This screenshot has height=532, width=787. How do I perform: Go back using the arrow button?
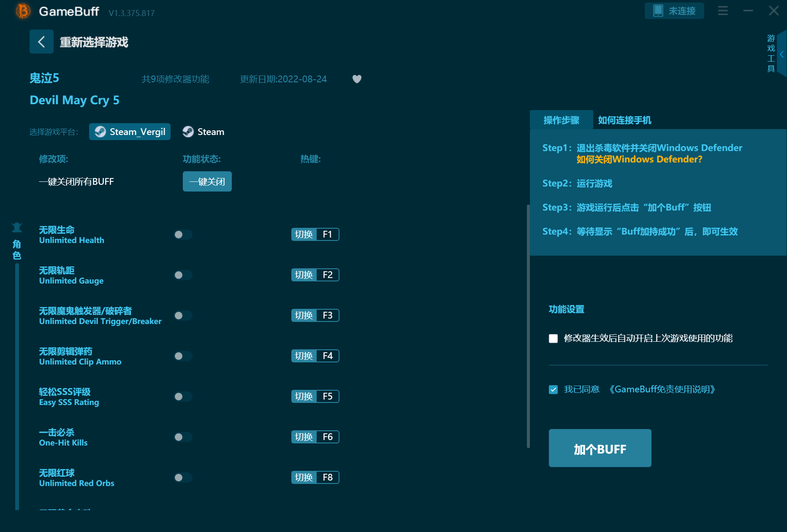tap(41, 42)
